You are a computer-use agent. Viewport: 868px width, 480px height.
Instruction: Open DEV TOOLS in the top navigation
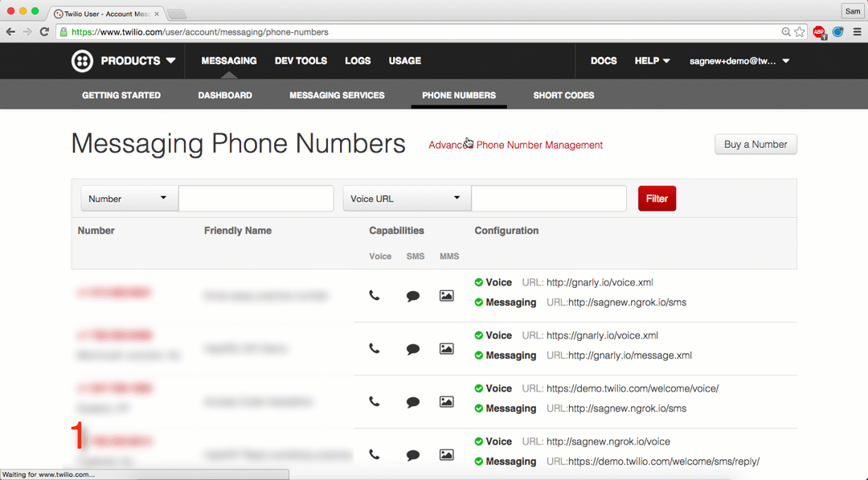click(301, 61)
